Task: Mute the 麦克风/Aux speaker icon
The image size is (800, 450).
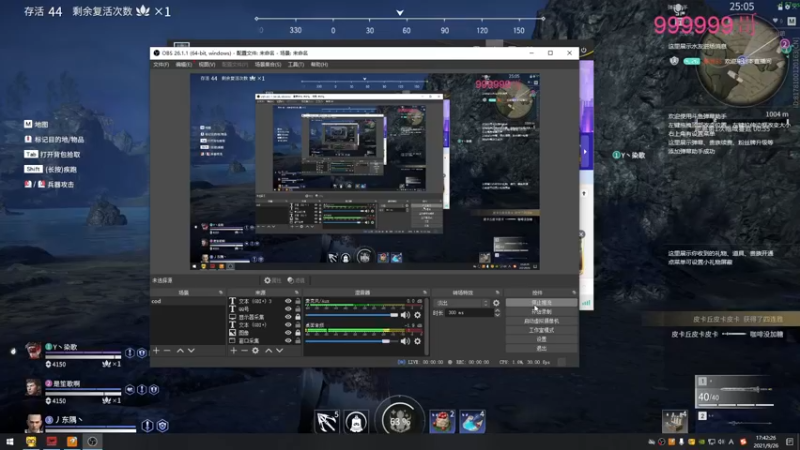Action: [405, 315]
